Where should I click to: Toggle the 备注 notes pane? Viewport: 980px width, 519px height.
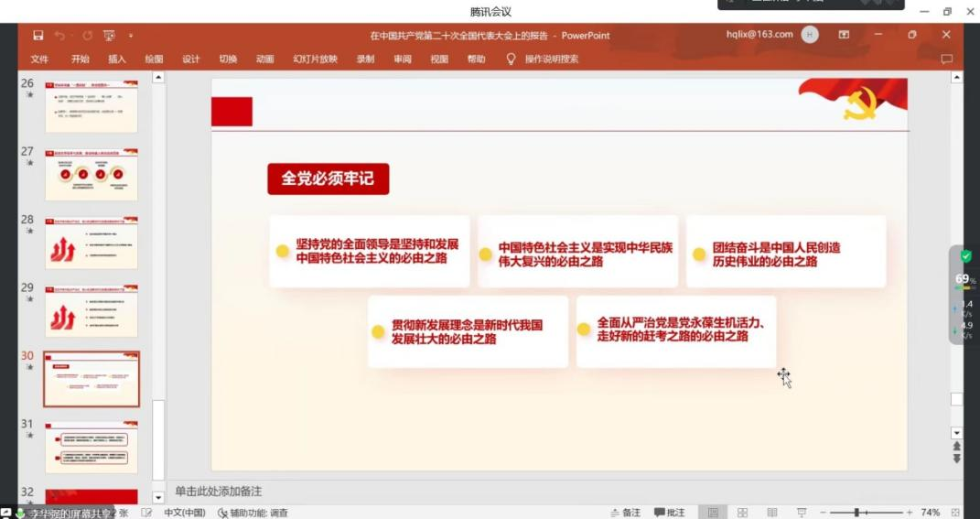coord(625,513)
